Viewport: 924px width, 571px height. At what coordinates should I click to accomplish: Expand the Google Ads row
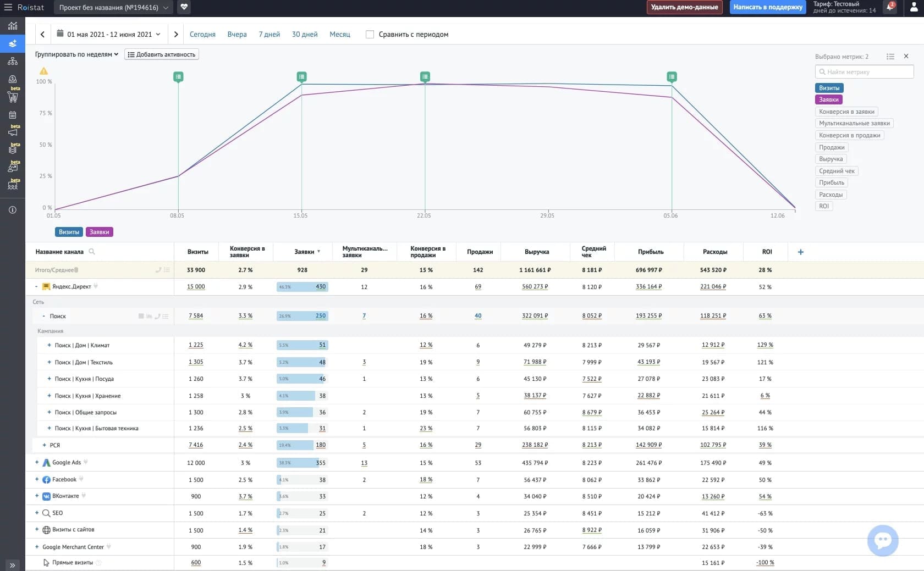(37, 462)
